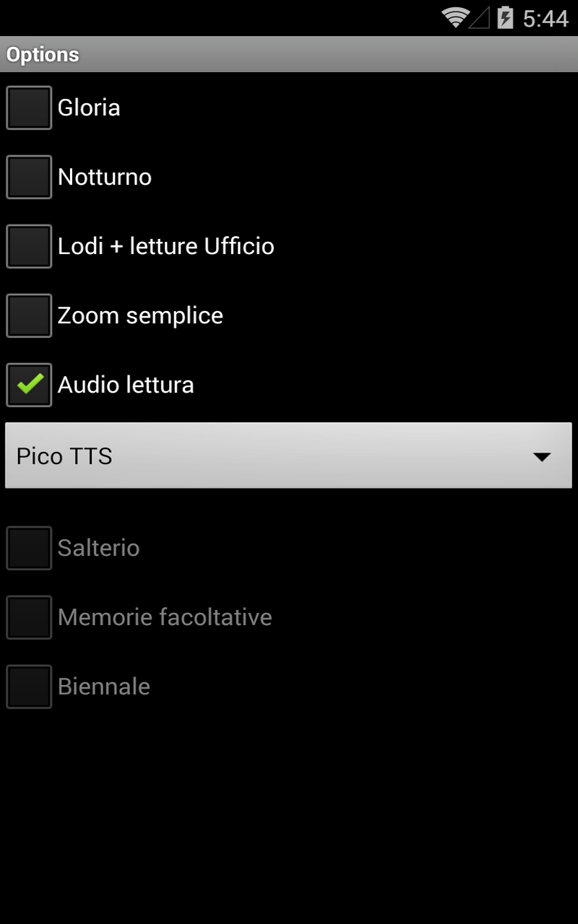This screenshot has height=924, width=578.
Task: Check the Lodi + letture Ufficio box
Action: coord(29,246)
